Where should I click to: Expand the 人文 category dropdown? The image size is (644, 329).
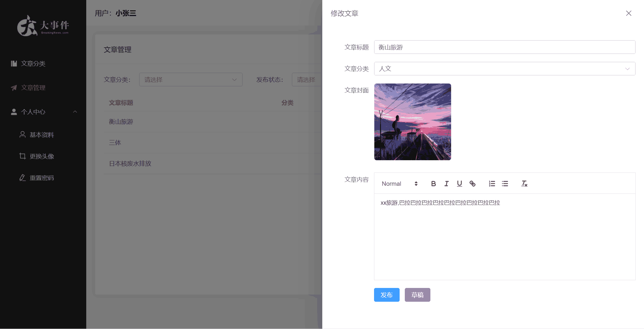pos(505,69)
